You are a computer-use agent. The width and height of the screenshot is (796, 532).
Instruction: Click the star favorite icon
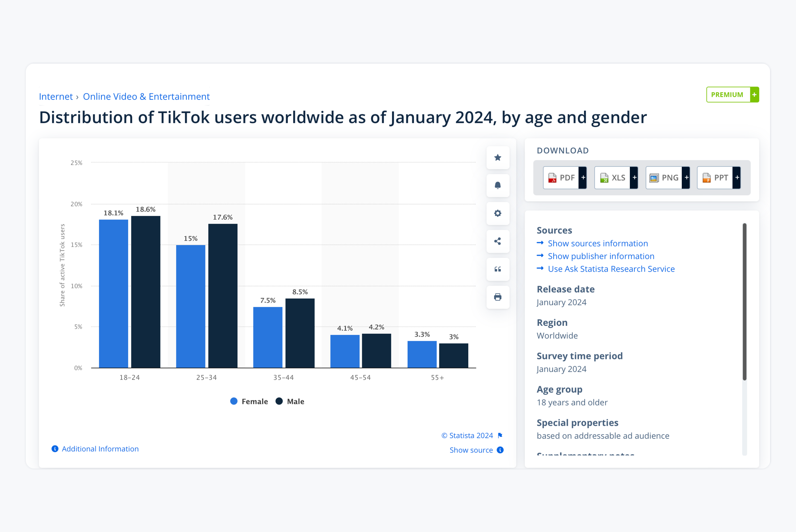(x=497, y=158)
